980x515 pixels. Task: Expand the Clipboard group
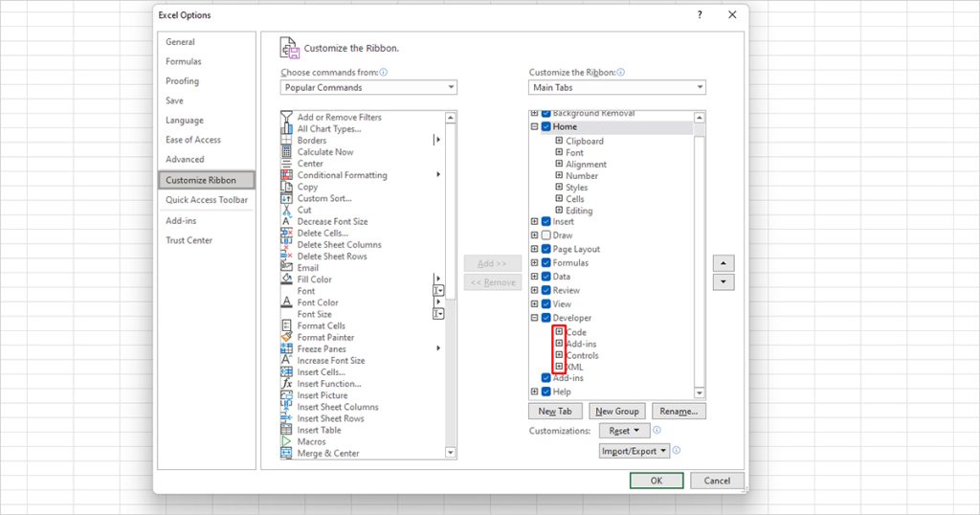(x=559, y=141)
